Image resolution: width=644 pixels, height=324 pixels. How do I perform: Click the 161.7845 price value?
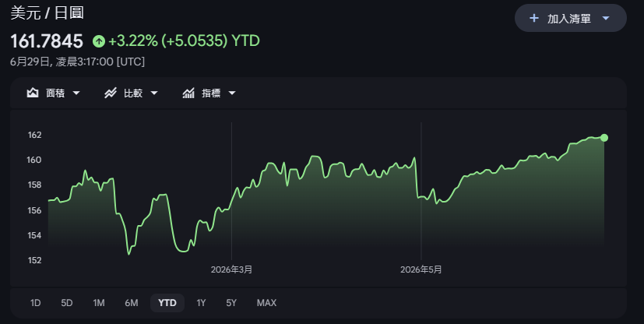[47, 41]
